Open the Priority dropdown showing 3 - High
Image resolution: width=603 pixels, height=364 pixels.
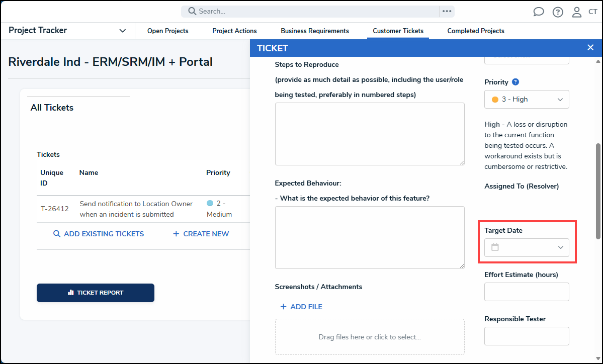pyautogui.click(x=527, y=100)
